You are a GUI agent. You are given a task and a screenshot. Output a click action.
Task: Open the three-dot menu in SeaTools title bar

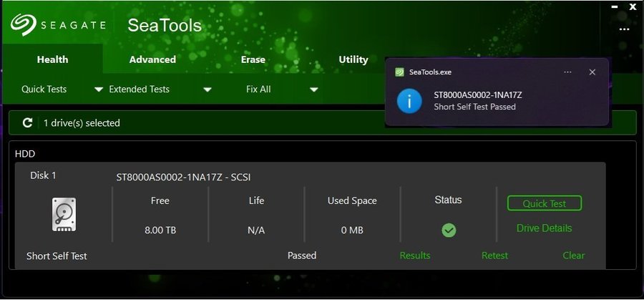point(624,29)
